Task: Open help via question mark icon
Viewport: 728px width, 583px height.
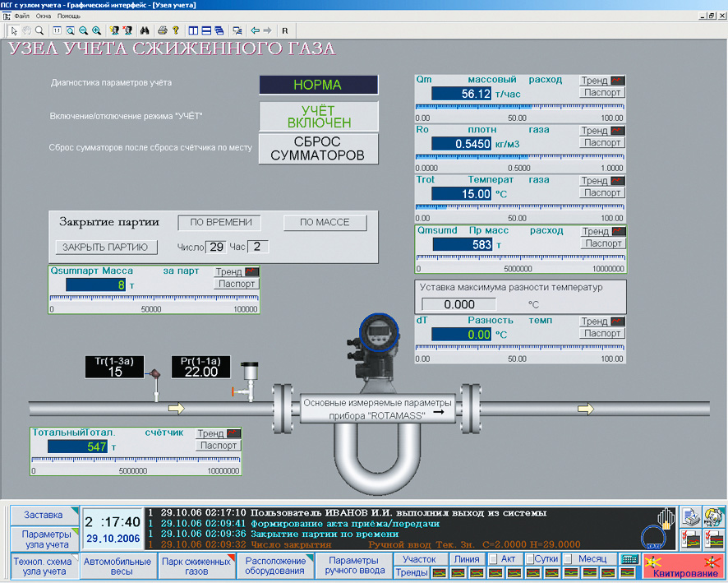Action: pyautogui.click(x=176, y=30)
